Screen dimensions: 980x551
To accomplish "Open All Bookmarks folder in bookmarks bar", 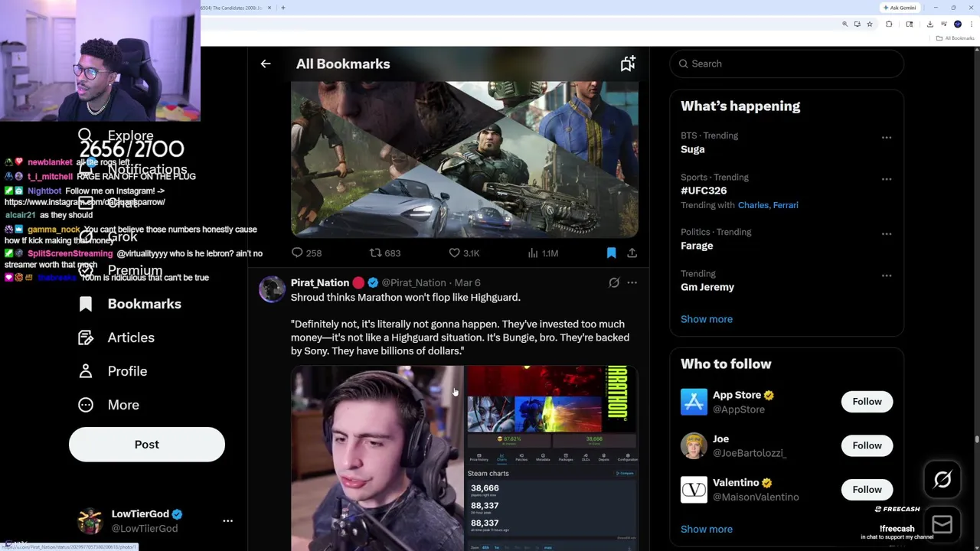I will (955, 38).
